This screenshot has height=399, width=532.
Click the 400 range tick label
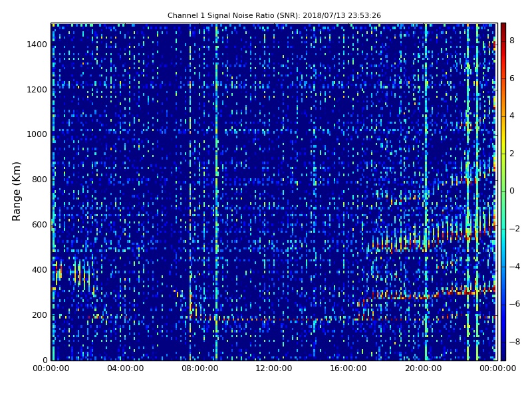click(x=39, y=270)
